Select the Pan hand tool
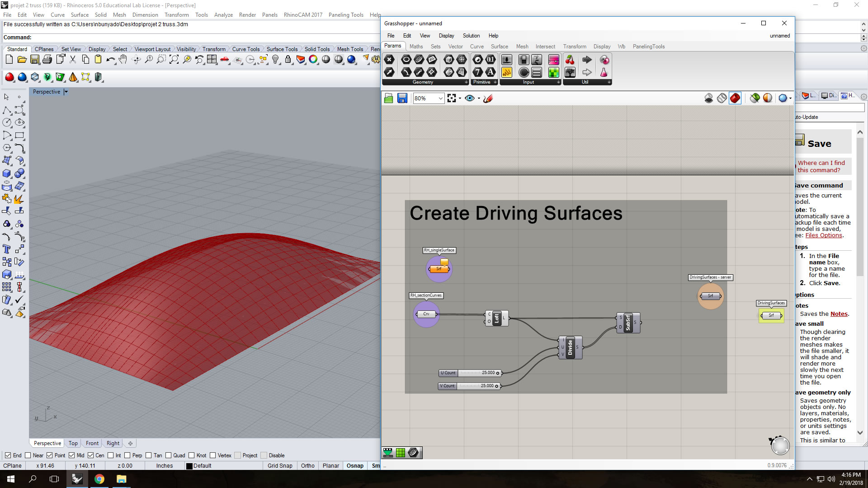 click(123, 60)
